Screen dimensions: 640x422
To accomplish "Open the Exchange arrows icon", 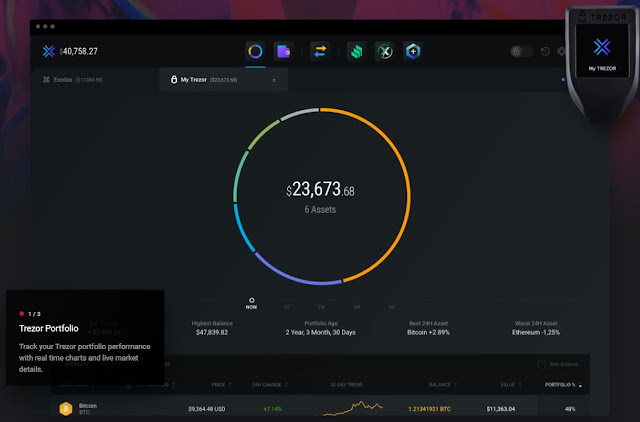I will point(320,51).
